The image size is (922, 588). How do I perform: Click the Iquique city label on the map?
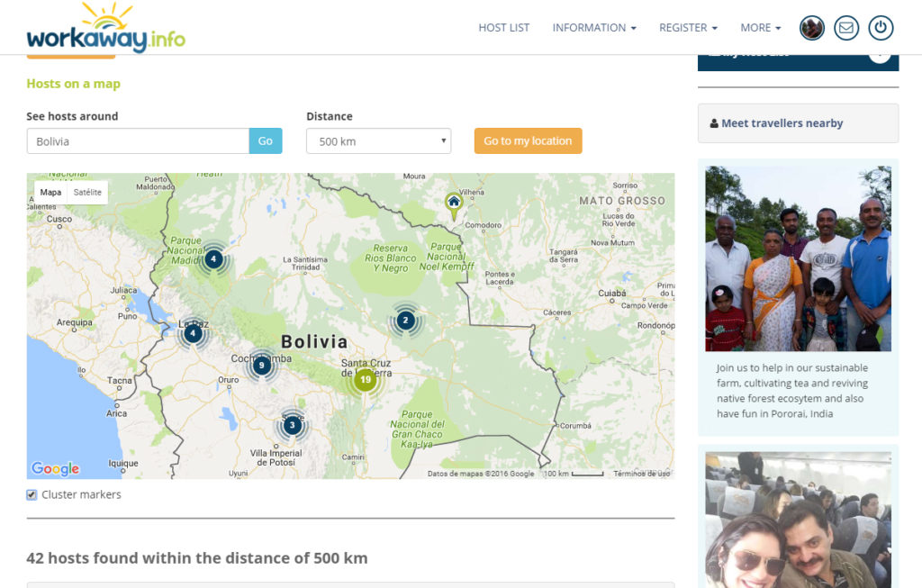pyautogui.click(x=123, y=464)
